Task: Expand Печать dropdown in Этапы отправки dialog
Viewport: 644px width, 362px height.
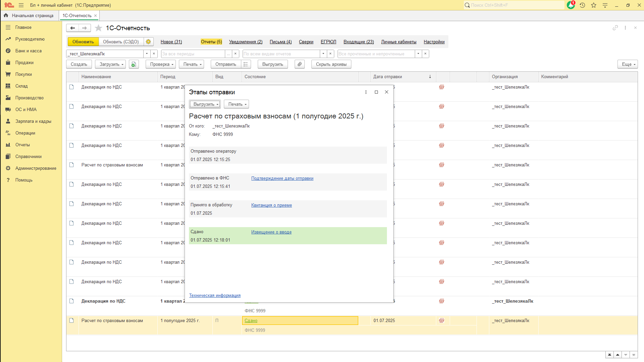Action: [236, 104]
